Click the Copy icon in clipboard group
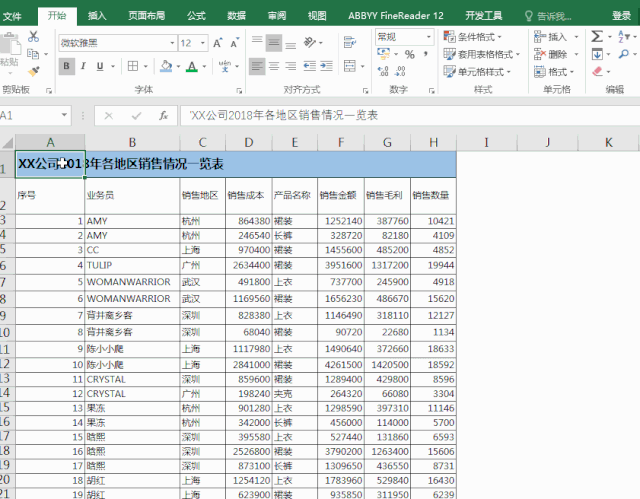The image size is (640, 499). point(33,54)
